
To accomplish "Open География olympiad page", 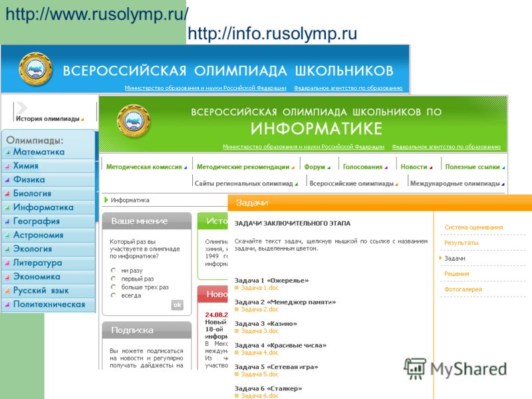I will tap(37, 221).
